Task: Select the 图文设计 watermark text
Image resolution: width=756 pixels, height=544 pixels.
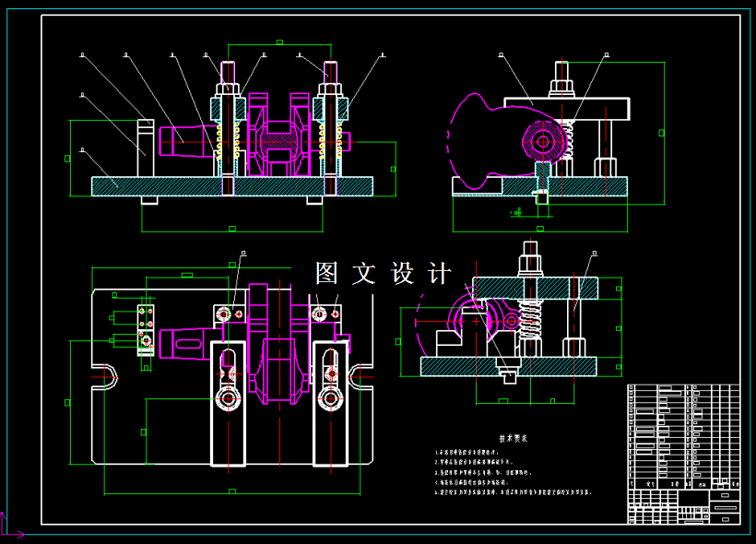Action: pos(384,274)
